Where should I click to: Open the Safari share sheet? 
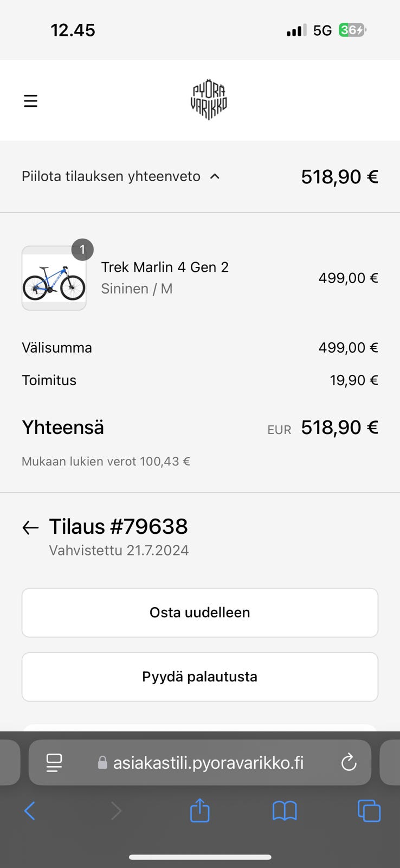click(x=199, y=811)
